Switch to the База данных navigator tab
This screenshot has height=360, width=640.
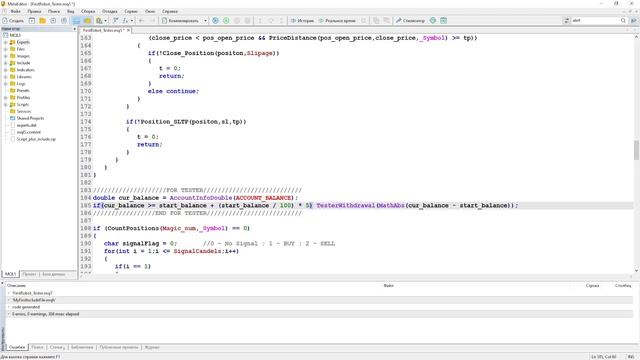point(54,274)
